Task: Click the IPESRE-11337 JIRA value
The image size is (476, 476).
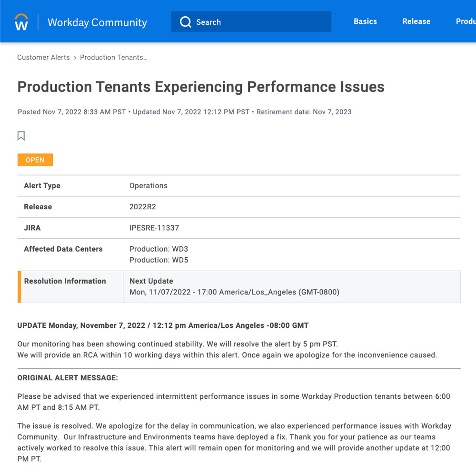Action: [154, 228]
